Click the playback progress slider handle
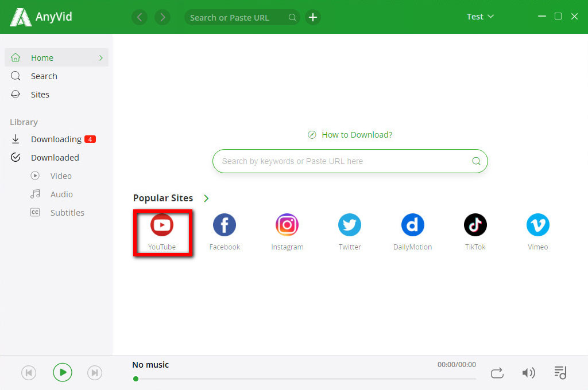This screenshot has height=390, width=588. point(136,379)
